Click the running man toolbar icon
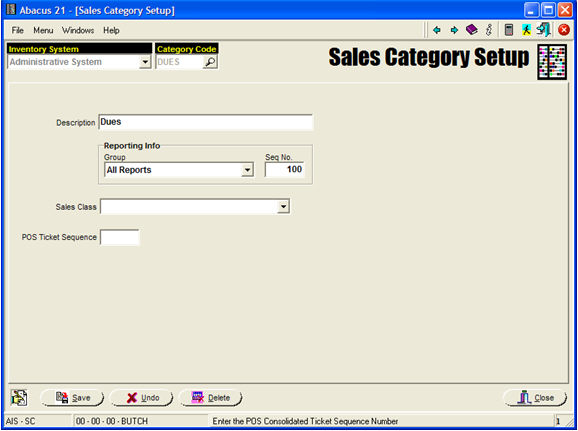This screenshot has height=431, width=578. (526, 30)
